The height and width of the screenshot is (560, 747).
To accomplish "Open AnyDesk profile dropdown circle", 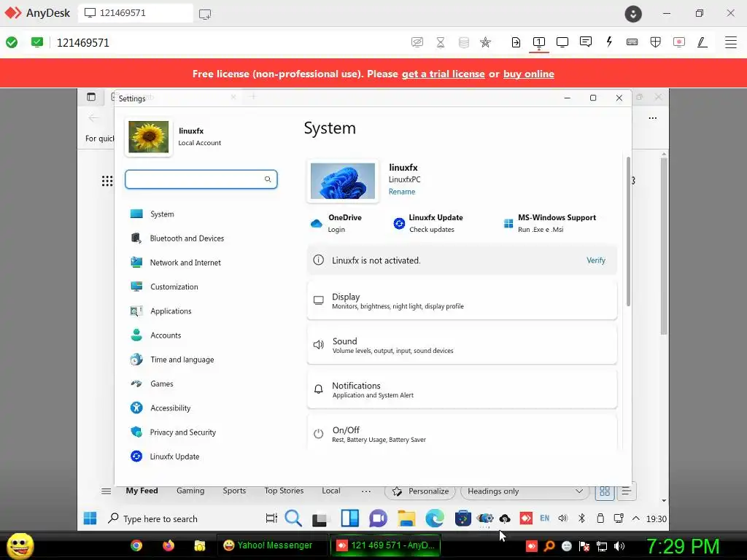I will coord(633,13).
